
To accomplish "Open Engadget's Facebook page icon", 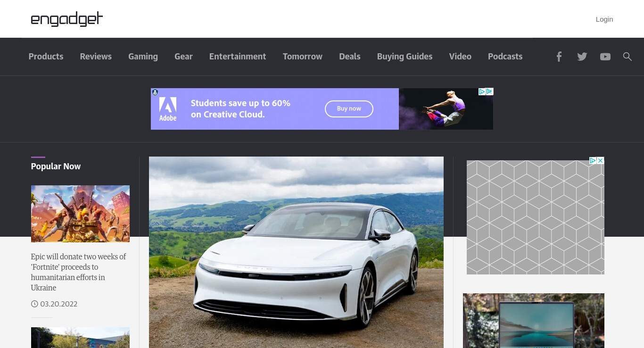I will 559,57.
